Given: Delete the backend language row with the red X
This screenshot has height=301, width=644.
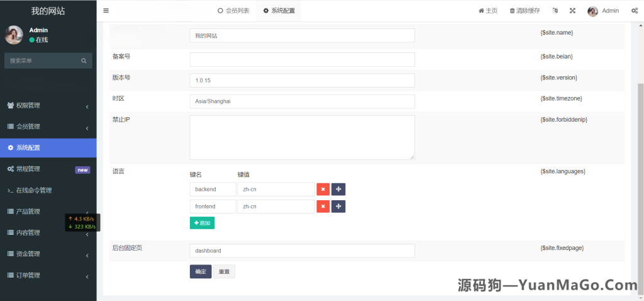Looking at the screenshot, I should pos(323,190).
